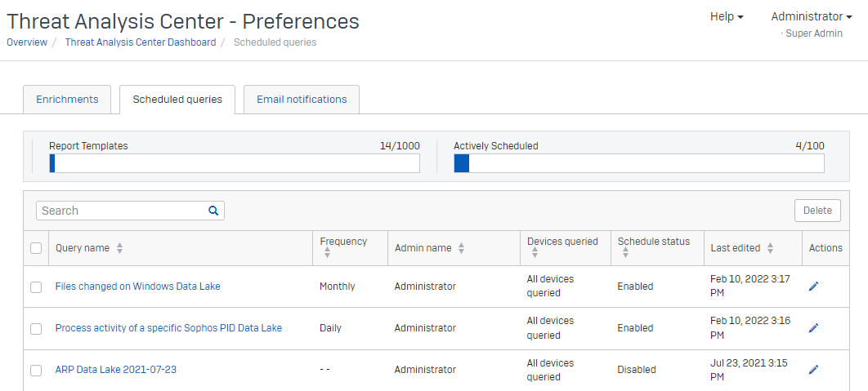Switch to the Enrichments tab
Screen dimensions: 868x391
click(67, 100)
